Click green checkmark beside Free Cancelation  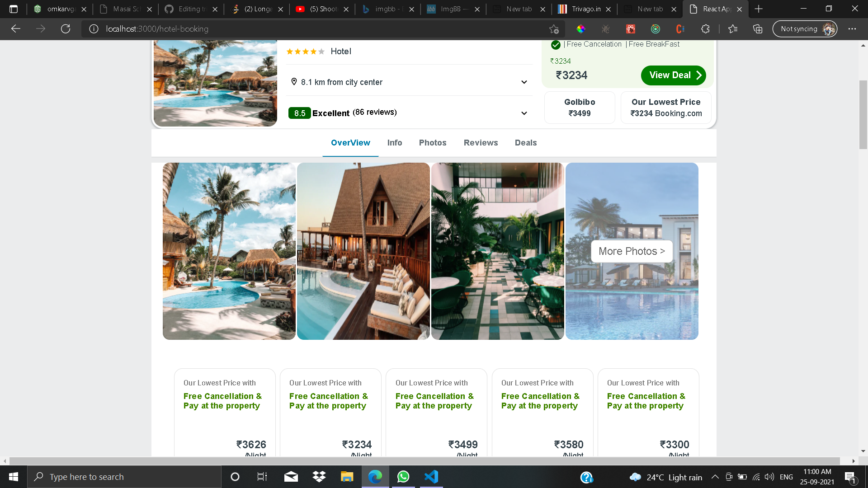(556, 45)
